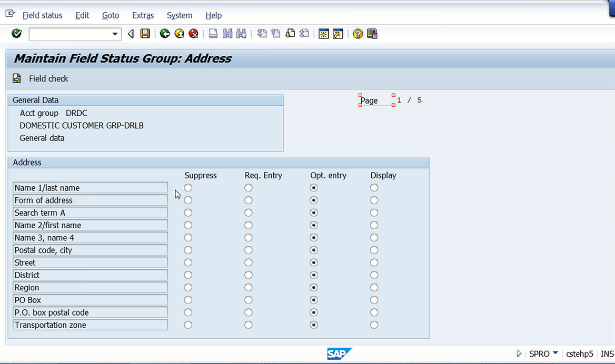Click the Name 1/last name field label
This screenshot has height=364, width=615.
[x=90, y=188]
